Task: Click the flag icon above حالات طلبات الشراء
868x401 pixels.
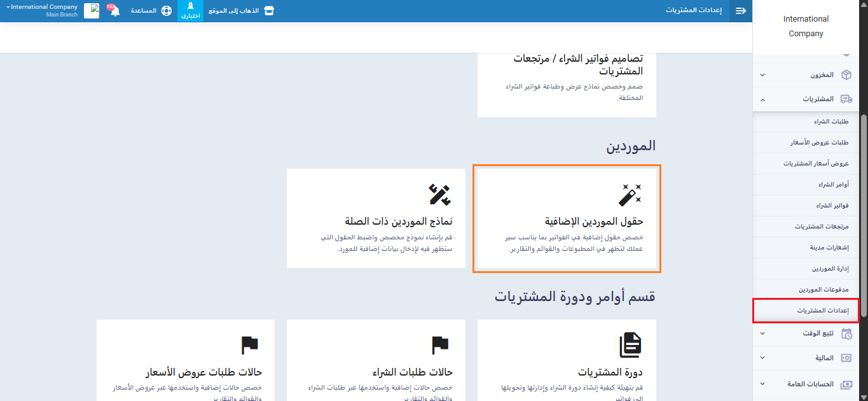Action: (440, 345)
